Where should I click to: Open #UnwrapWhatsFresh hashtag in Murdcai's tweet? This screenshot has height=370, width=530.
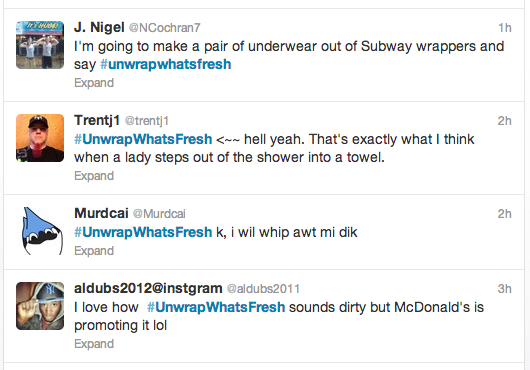pyautogui.click(x=143, y=232)
